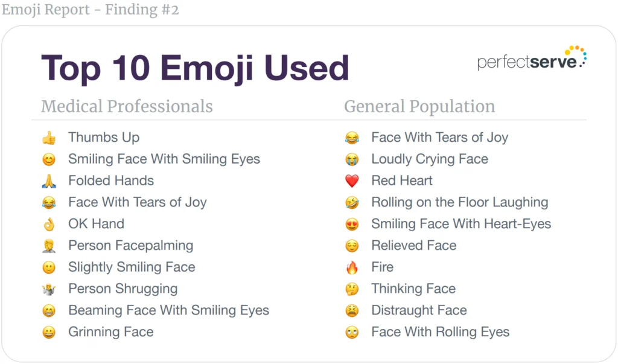
Task: Click the Distraught Face label text
Action: tap(419, 310)
